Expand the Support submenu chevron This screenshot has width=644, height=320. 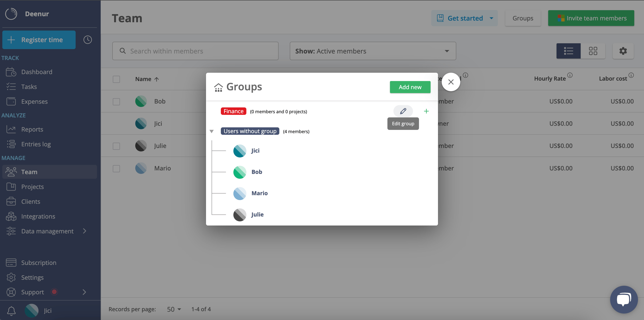coord(85,292)
